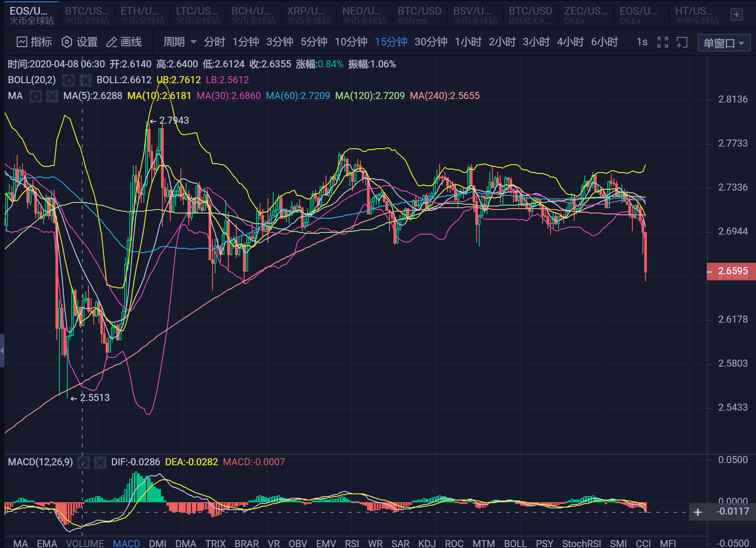Expand the 周期 period dropdown

pyautogui.click(x=180, y=42)
